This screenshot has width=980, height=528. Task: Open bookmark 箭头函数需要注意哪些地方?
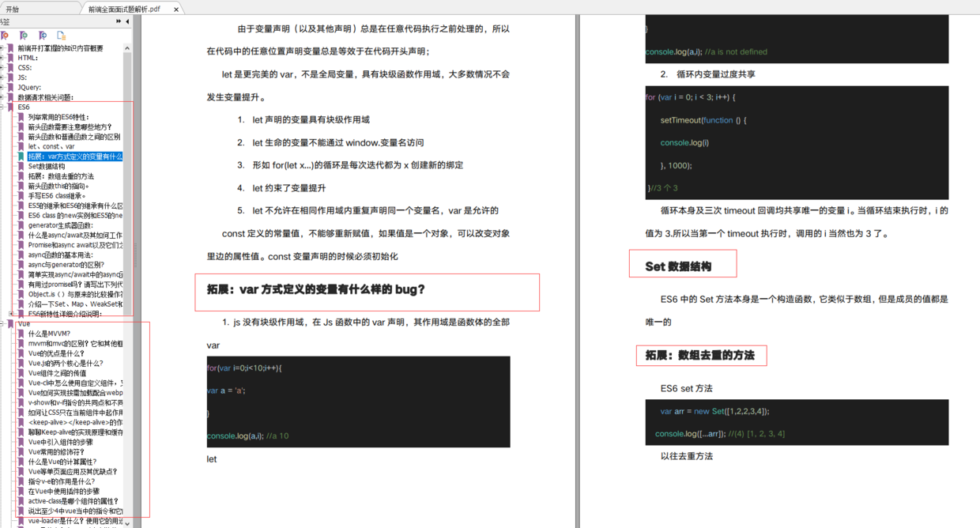pyautogui.click(x=70, y=126)
